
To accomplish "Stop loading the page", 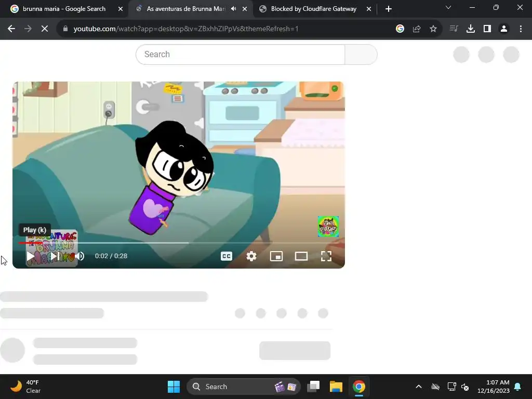I will [45, 29].
